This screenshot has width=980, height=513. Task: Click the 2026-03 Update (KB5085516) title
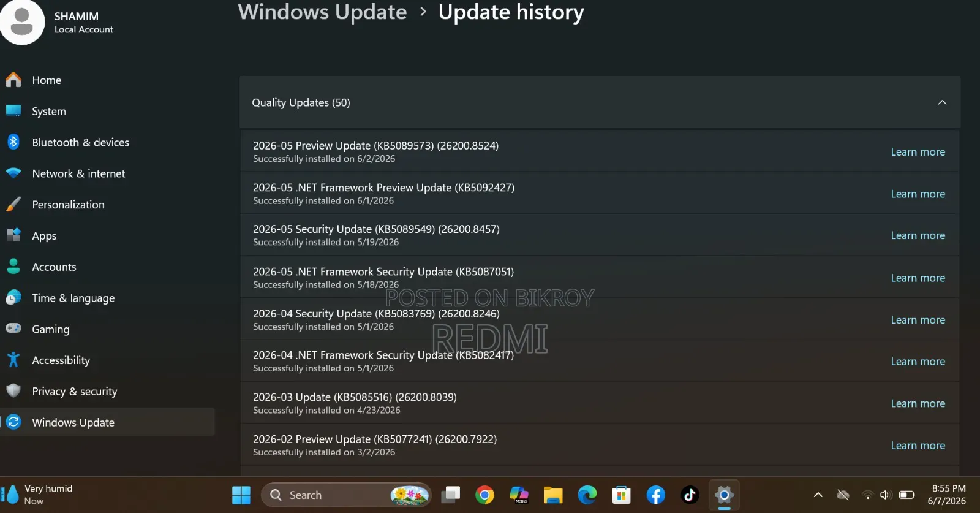tap(355, 397)
